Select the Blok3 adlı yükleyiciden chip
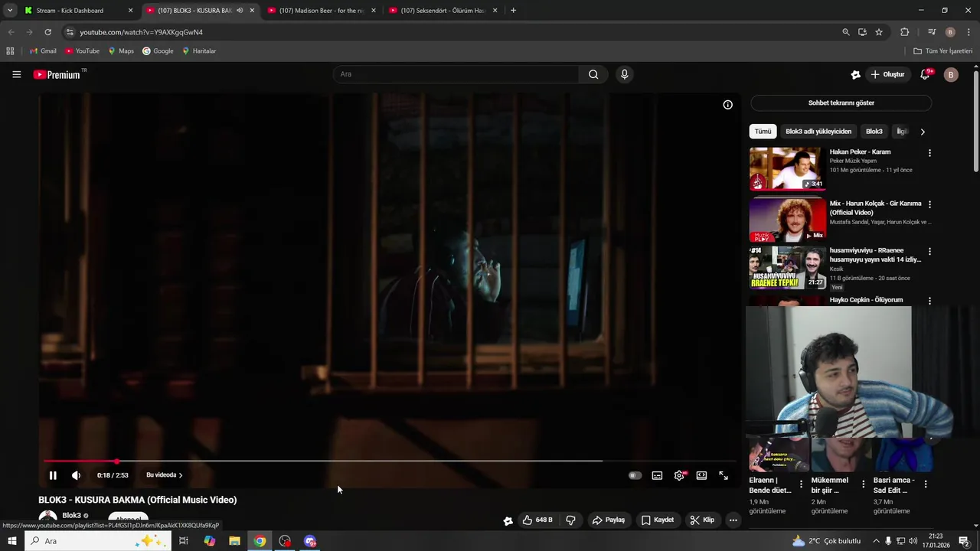Image resolution: width=980 pixels, height=551 pixels. tap(818, 132)
